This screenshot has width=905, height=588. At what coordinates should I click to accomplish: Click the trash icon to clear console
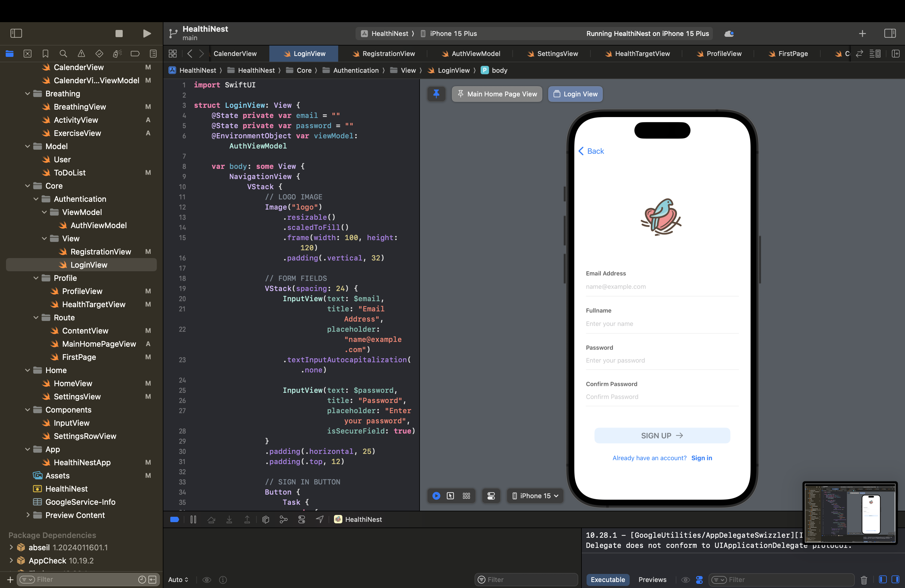pos(864,580)
